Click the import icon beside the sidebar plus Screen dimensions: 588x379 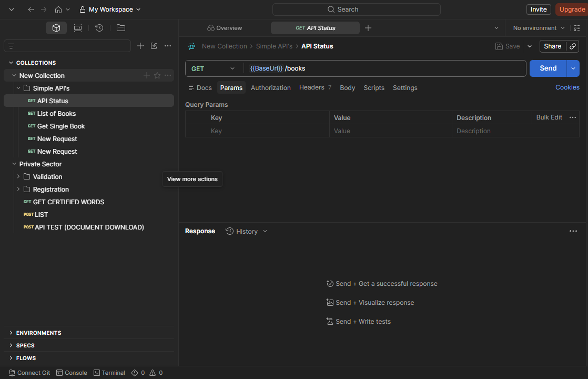pos(154,46)
